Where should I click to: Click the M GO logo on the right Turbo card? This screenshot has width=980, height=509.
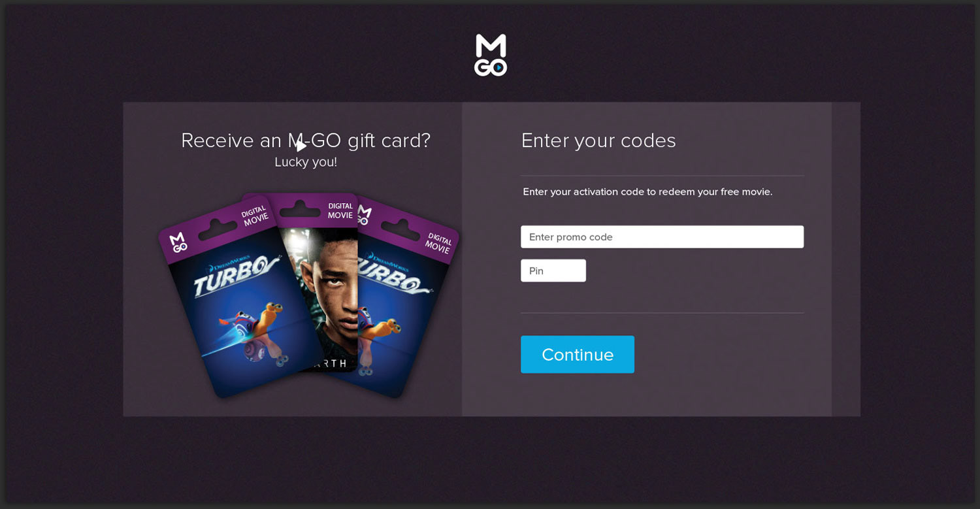click(364, 216)
